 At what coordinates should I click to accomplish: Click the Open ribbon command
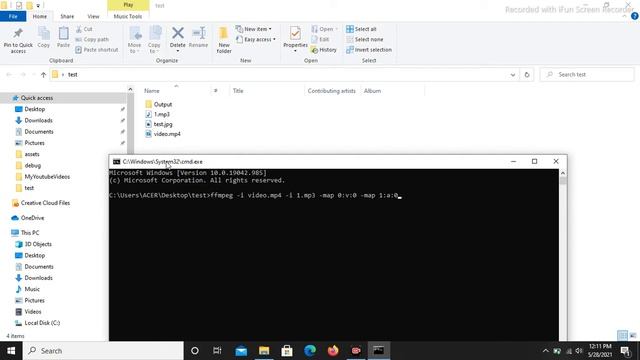click(324, 29)
